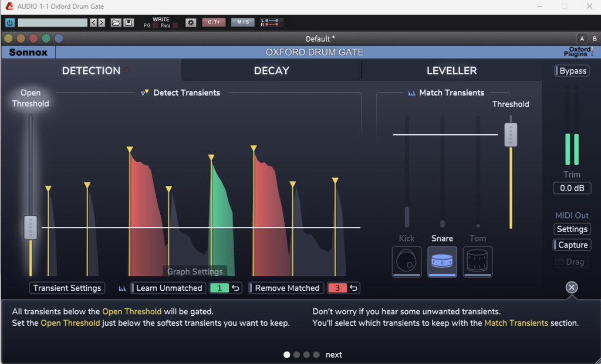Select preset slot B

point(595,39)
